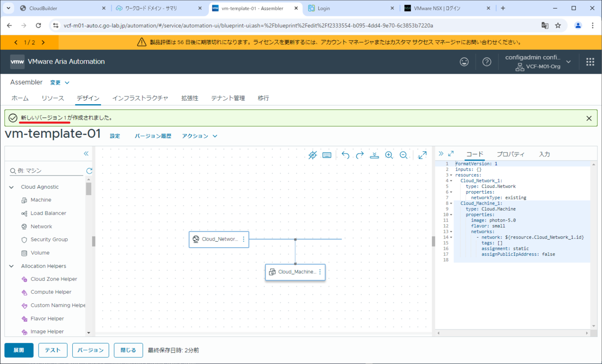Click the テスト button
Screen dimensions: 602x364
[x=53, y=350]
